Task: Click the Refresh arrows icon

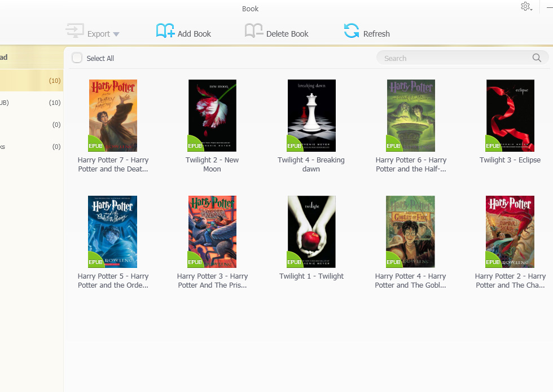Action: tap(351, 30)
